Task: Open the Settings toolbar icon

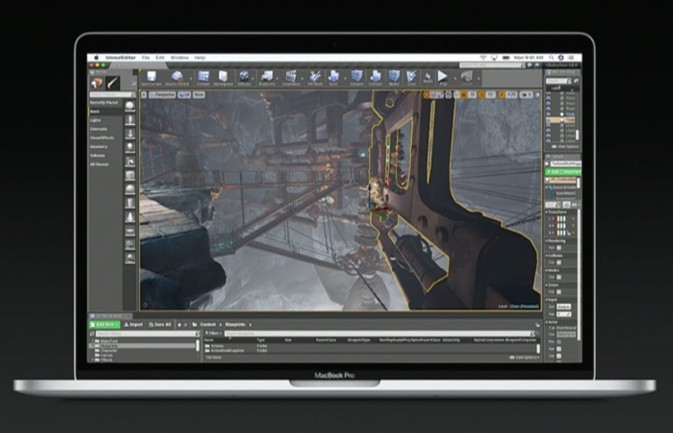Action: (x=244, y=78)
